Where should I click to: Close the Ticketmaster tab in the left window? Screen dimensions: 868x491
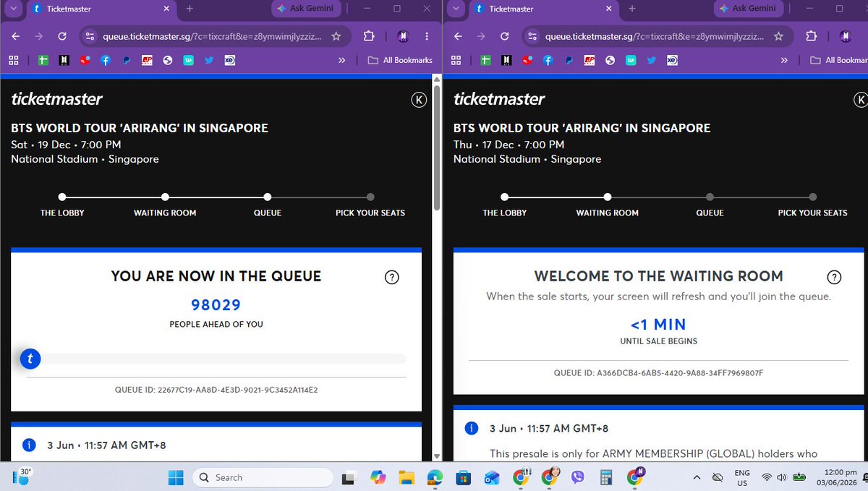165,9
